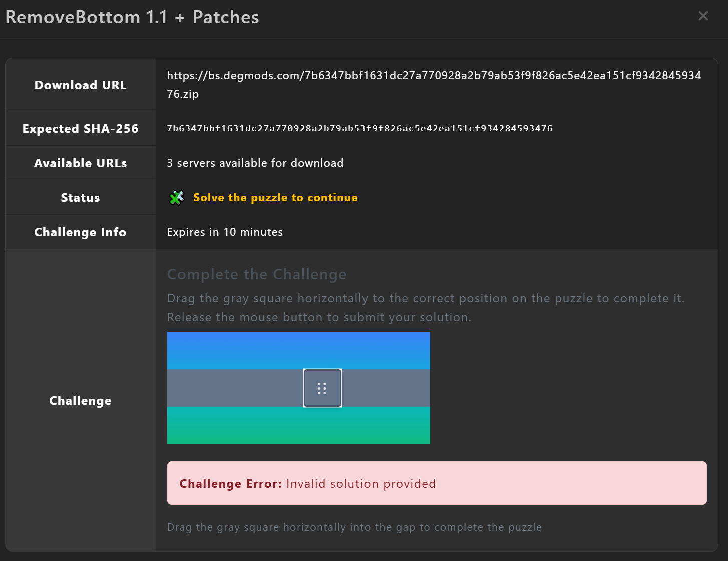Click the "Status" row label
The image size is (728, 561).
80,198
